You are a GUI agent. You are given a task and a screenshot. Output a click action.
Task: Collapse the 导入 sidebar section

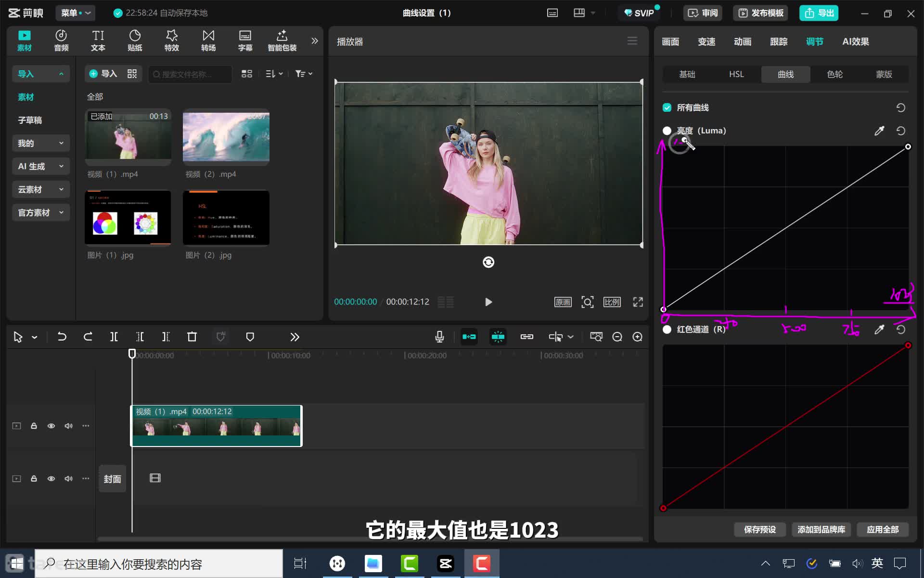41,74
